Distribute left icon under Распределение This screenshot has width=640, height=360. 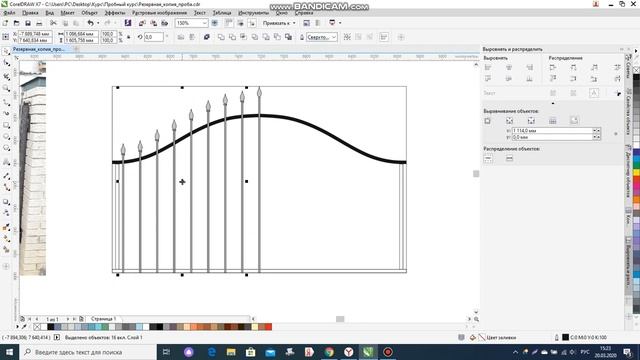tap(553, 67)
